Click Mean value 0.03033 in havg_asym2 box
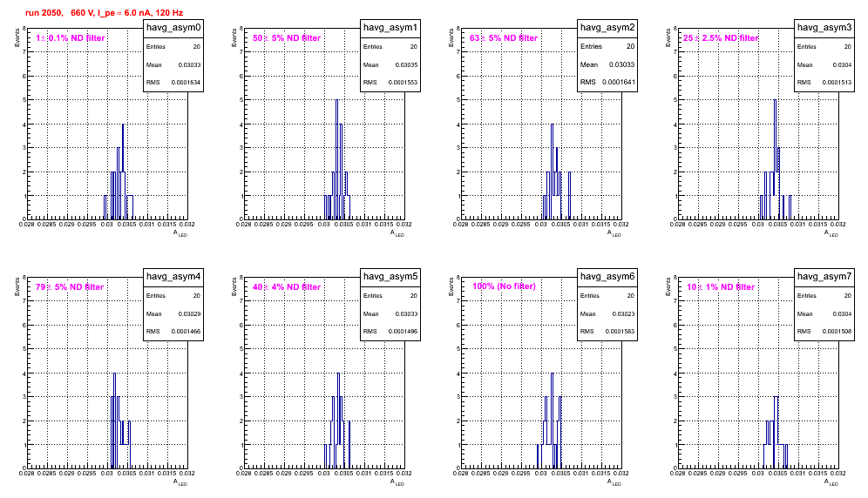 click(x=621, y=64)
